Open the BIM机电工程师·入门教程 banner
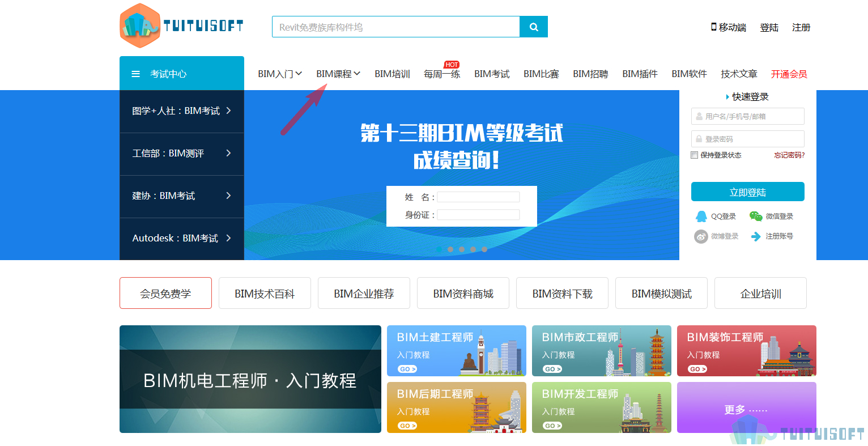Screen dimensions: 868x446 click(x=250, y=379)
